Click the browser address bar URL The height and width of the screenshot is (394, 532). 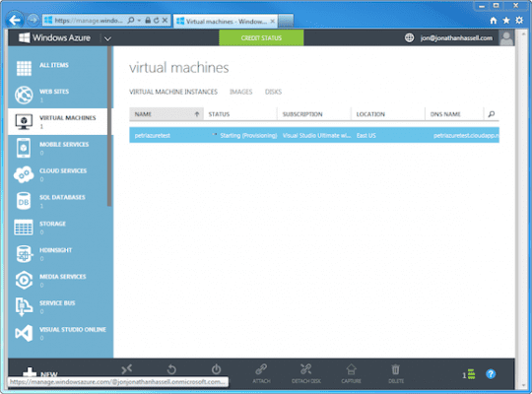coord(89,21)
